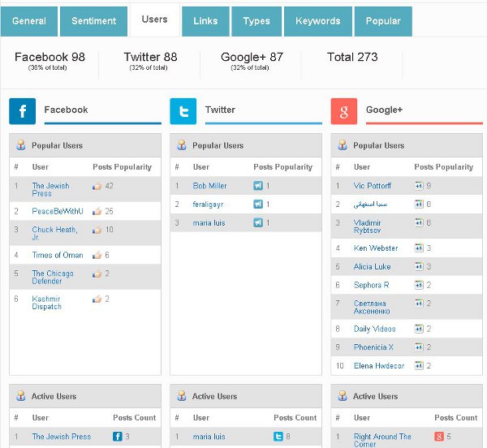
Task: Click Google+ Active Users person icon
Action: [x=343, y=396]
